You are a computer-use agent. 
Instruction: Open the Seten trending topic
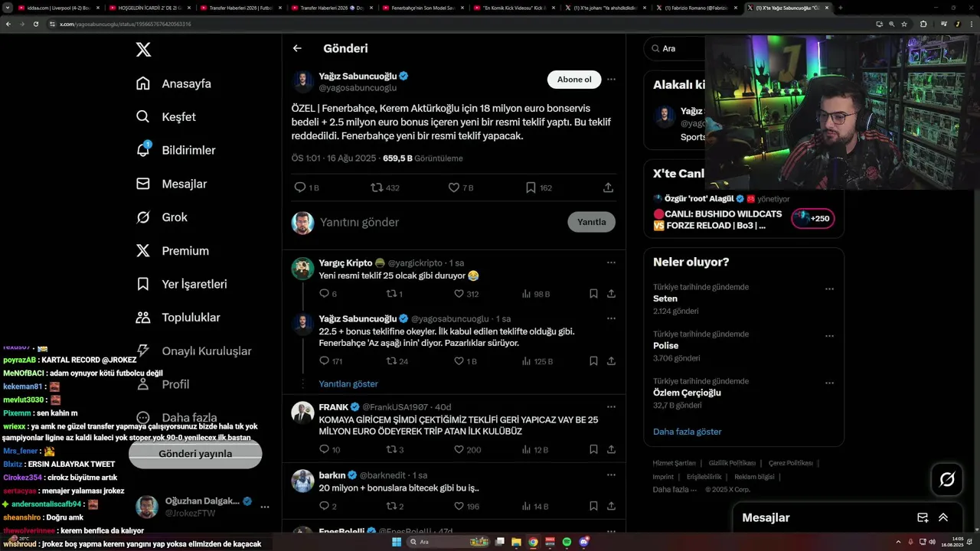click(665, 299)
